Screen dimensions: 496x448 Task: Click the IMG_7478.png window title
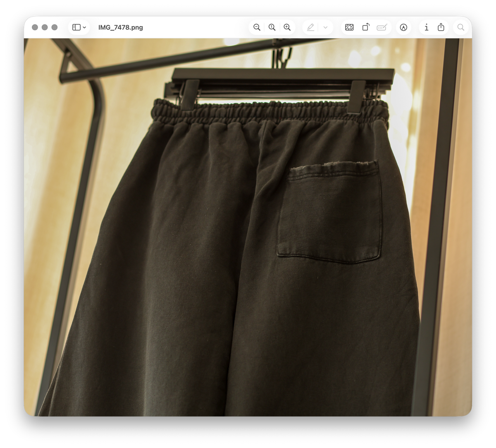121,27
